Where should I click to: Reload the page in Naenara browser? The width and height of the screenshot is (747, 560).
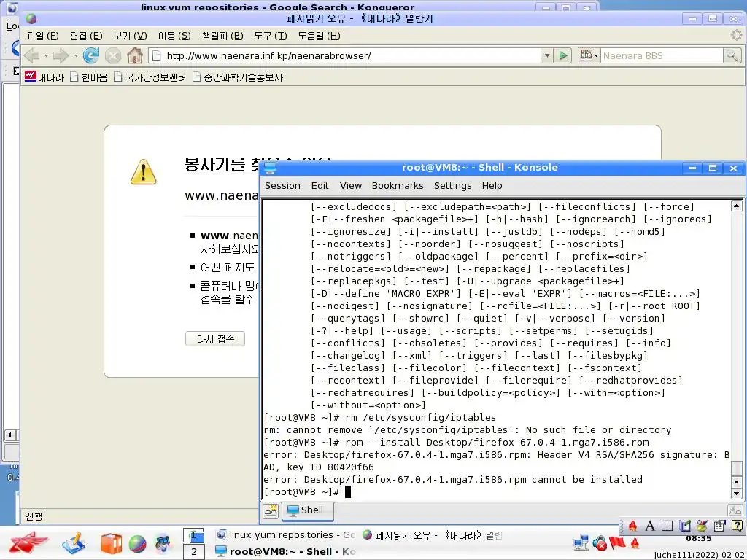click(90, 55)
